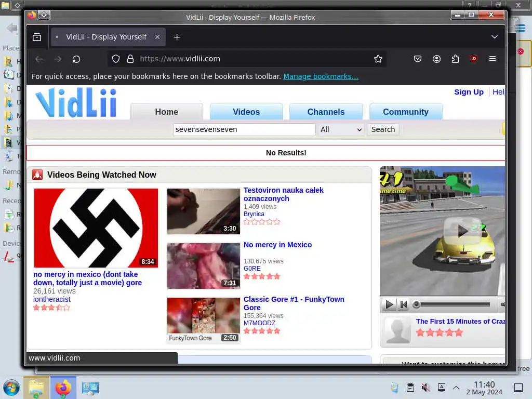Expand the list all tabs chevron
Screen dimensions: 532x399
pyautogui.click(x=495, y=37)
